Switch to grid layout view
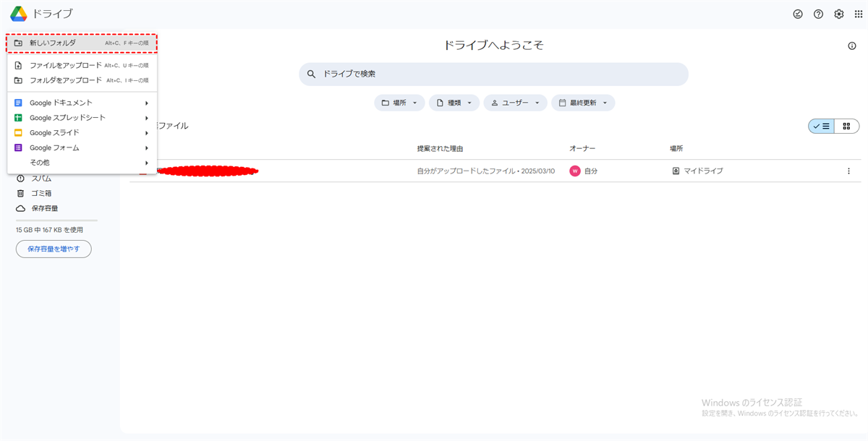Image resolution: width=868 pixels, height=441 pixels. coord(847,126)
